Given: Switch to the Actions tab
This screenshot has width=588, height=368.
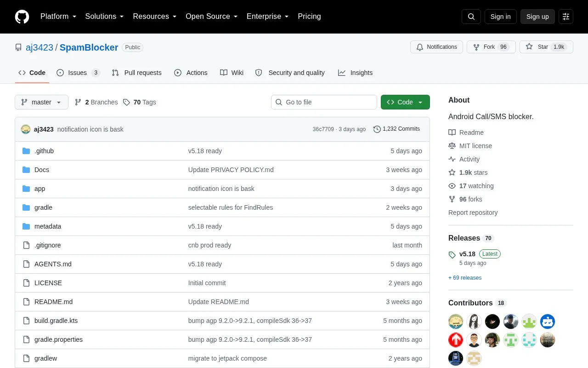Looking at the screenshot, I should [x=191, y=73].
